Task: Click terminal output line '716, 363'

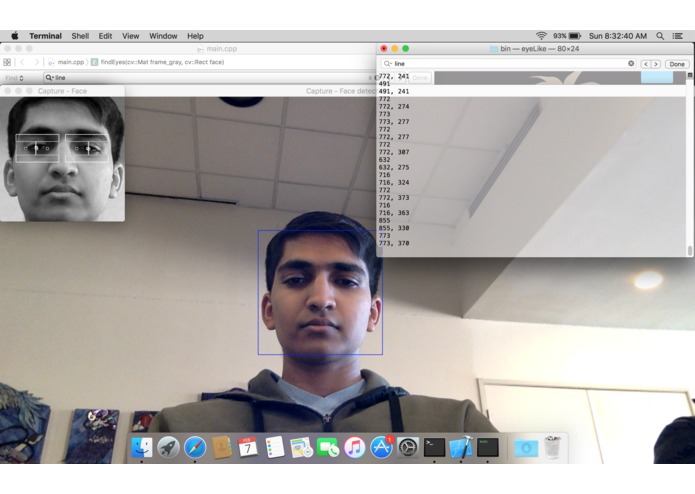Action: (394, 213)
